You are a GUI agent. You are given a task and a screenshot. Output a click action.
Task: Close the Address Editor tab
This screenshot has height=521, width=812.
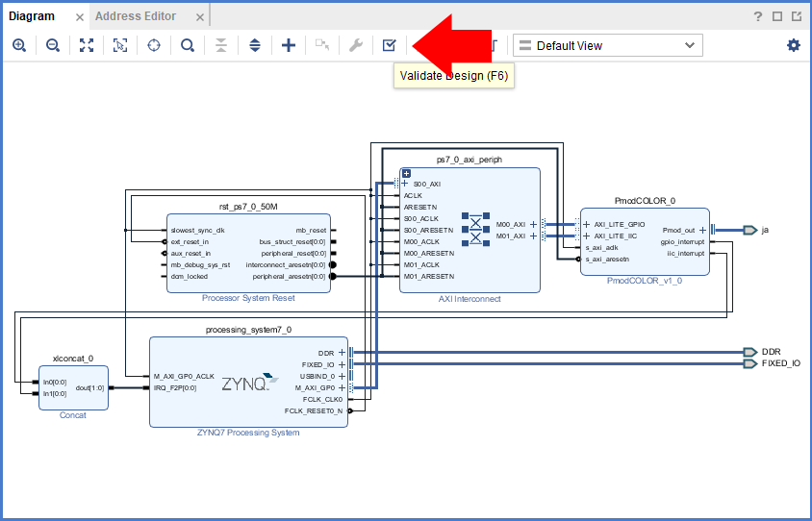[x=200, y=17]
